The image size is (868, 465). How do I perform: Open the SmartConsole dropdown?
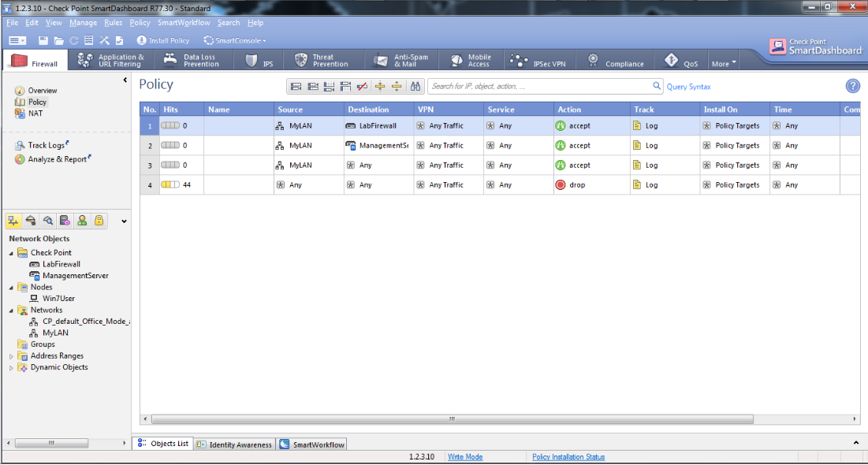235,40
